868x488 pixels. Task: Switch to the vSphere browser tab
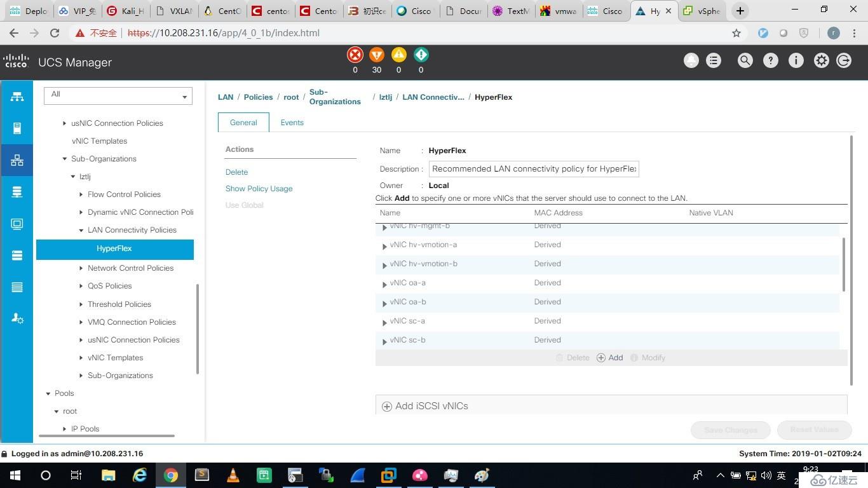click(x=703, y=11)
